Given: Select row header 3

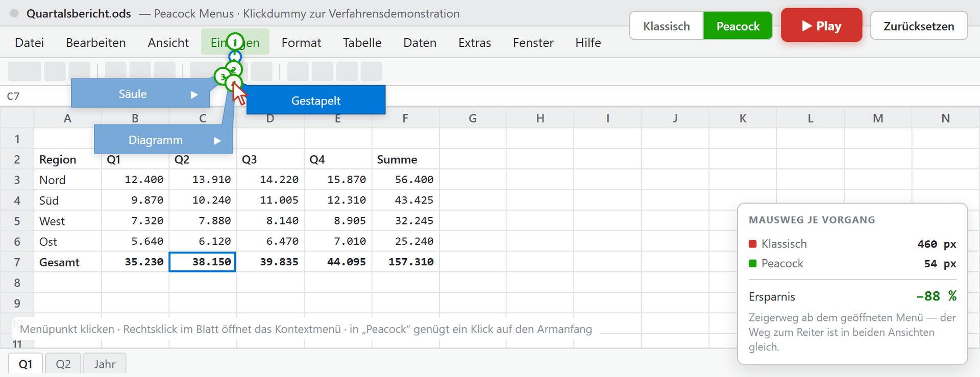Looking at the screenshot, I should coord(17,180).
